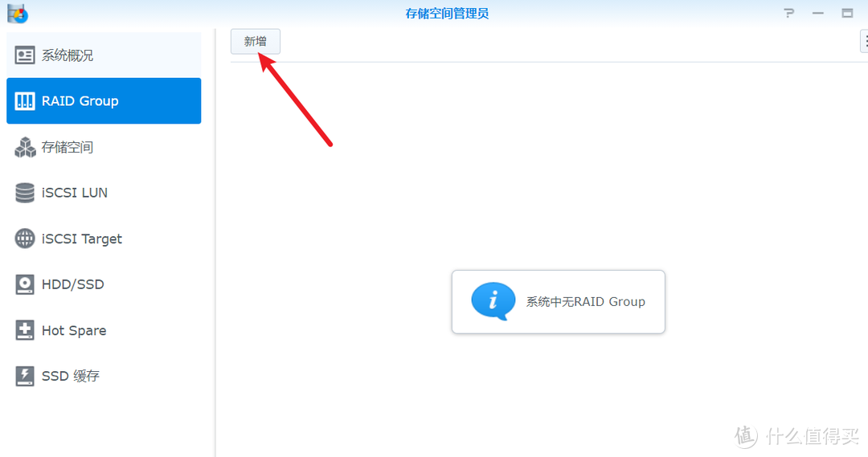
Task: Click the 系统中无RAID Group message text
Action: [x=585, y=302]
